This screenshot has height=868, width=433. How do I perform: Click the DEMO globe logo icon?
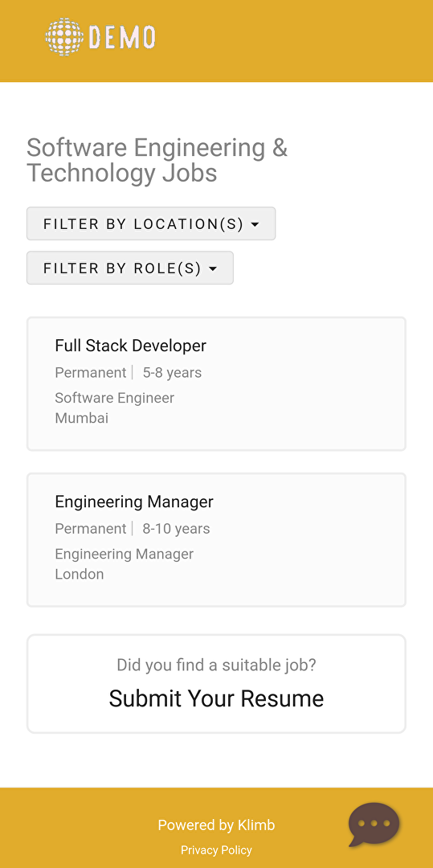[x=64, y=37]
